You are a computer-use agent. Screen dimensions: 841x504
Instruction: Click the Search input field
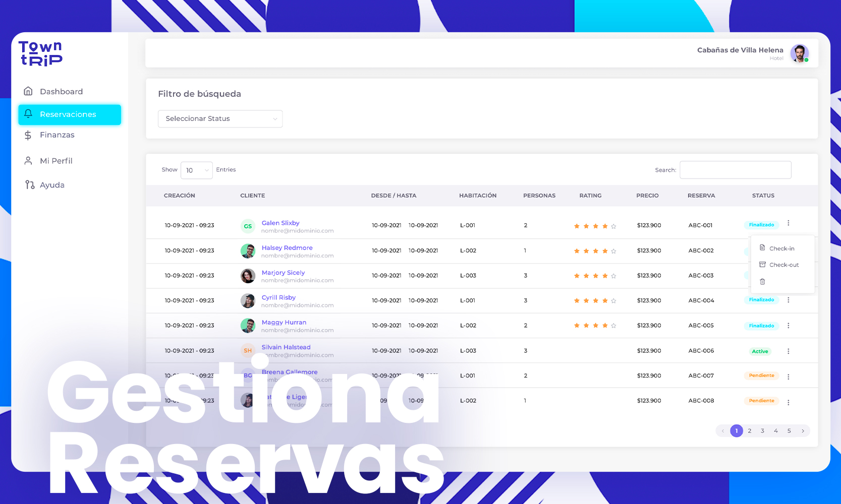coord(736,170)
